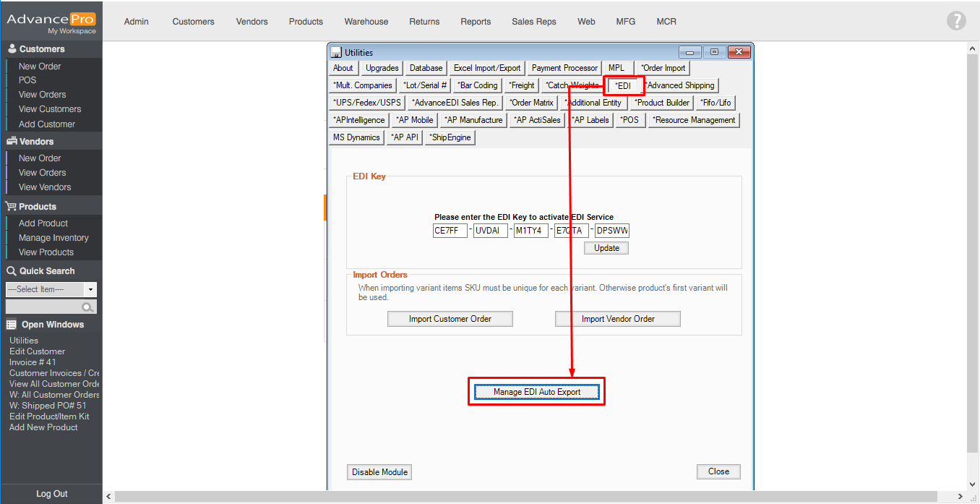This screenshot has width=980, height=504.
Task: Open the *Resource Management tab
Action: coord(694,120)
